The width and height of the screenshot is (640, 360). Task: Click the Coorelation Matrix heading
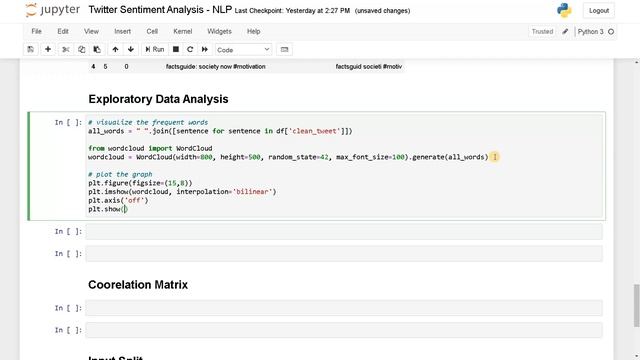[x=138, y=285]
